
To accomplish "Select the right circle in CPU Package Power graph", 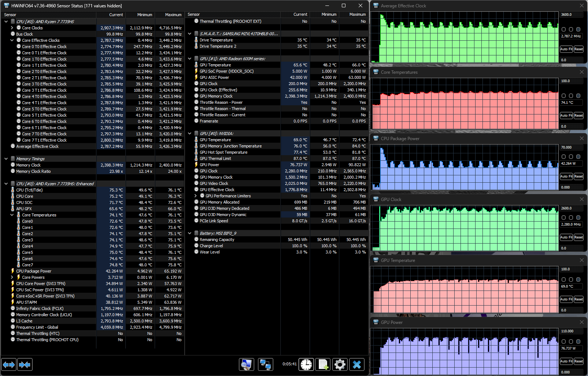I will 578,157.
